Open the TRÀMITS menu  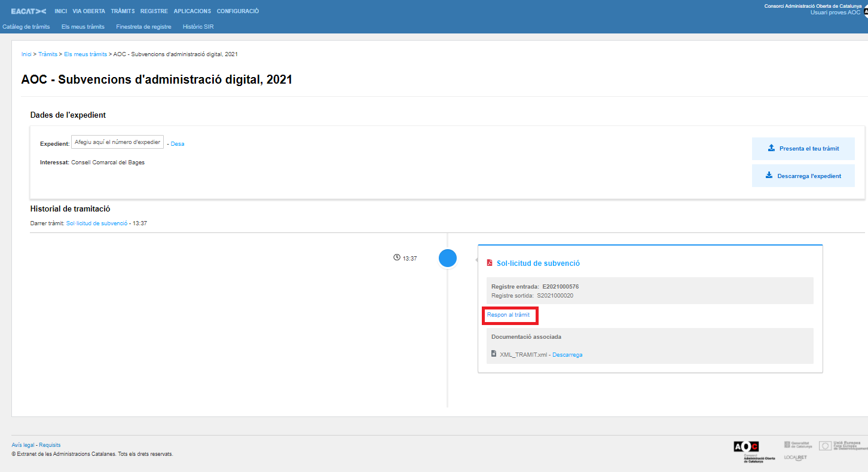(x=123, y=11)
